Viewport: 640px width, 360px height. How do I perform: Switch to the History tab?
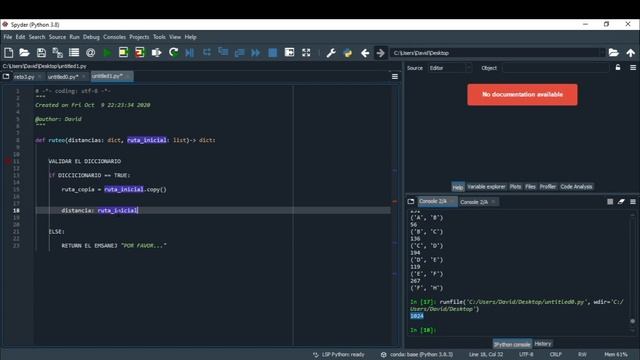(x=542, y=344)
